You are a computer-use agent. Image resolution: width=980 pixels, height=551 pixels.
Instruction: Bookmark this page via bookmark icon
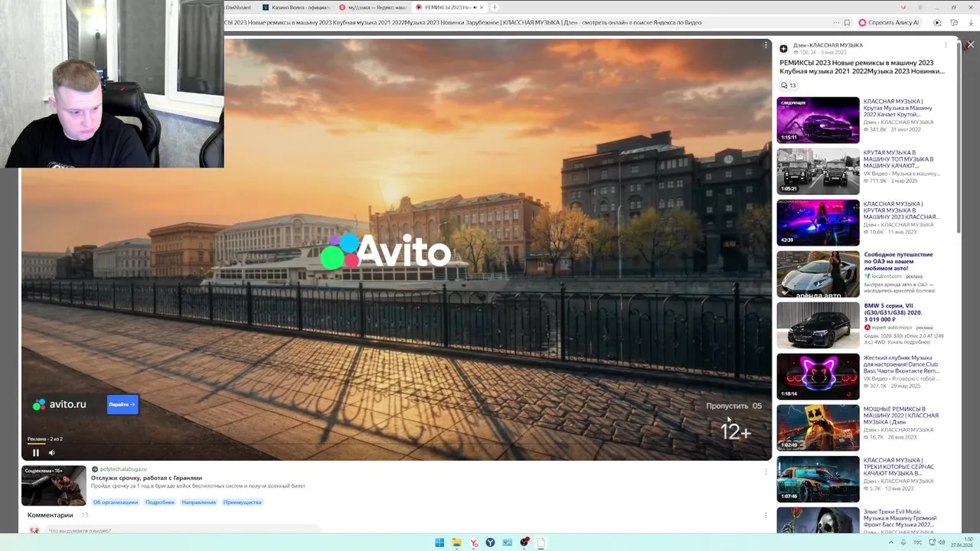click(x=847, y=22)
